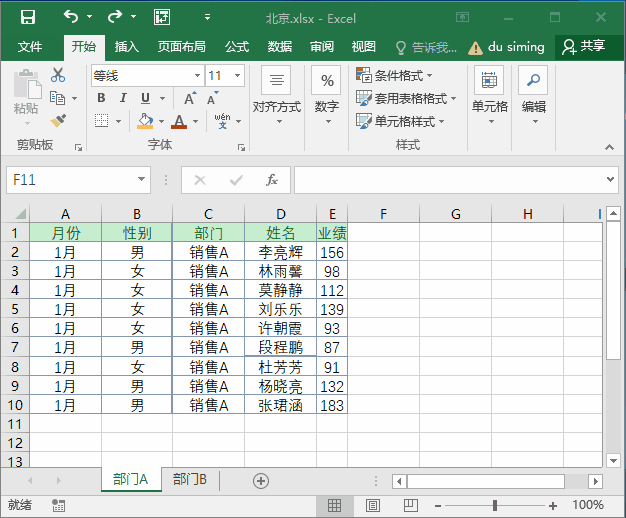Add a new sheet with plus button
This screenshot has width=626, height=518.
(261, 480)
